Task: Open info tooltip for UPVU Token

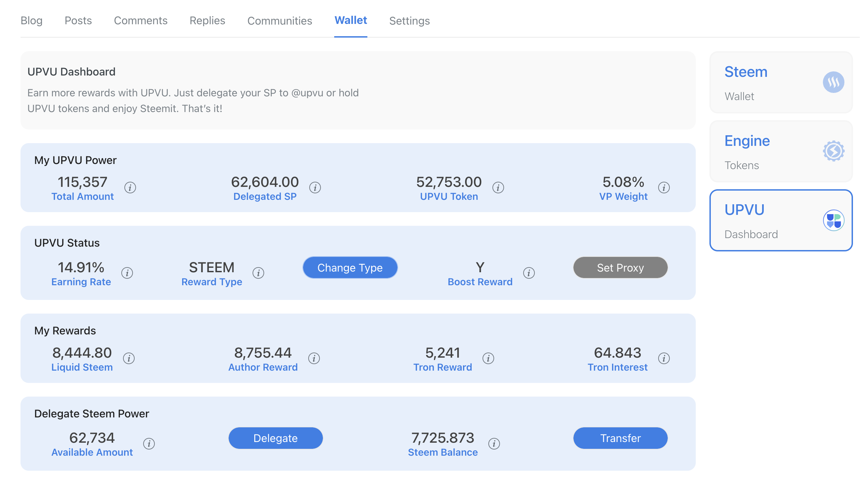Action: point(498,188)
